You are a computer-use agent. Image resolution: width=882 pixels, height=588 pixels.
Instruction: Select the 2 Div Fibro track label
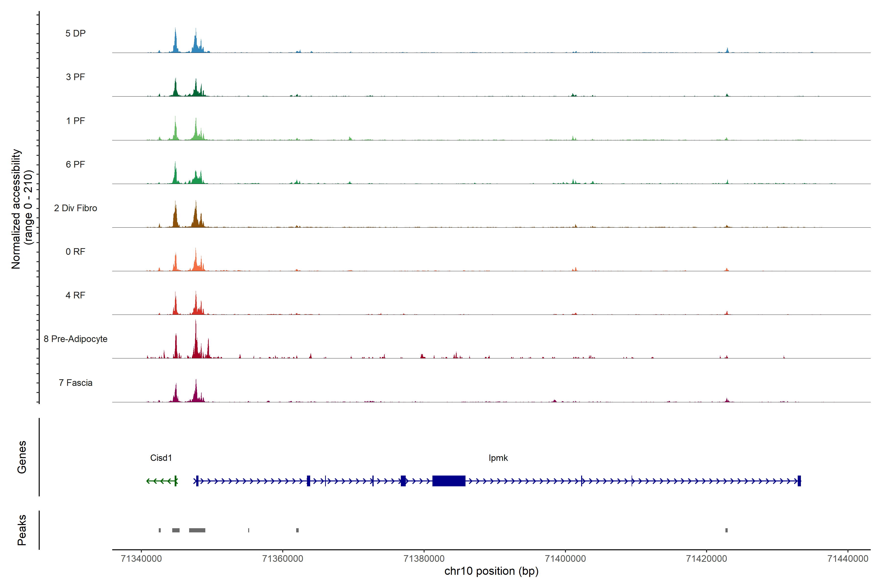click(75, 208)
